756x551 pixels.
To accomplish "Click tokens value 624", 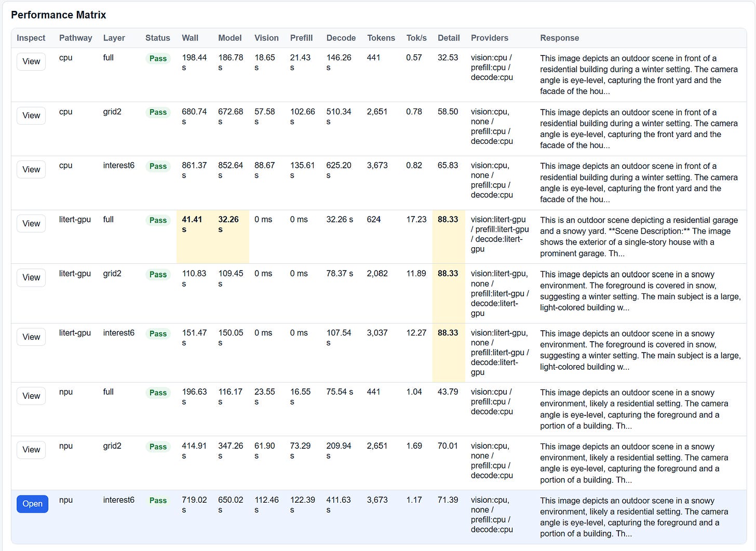I will 373,220.
